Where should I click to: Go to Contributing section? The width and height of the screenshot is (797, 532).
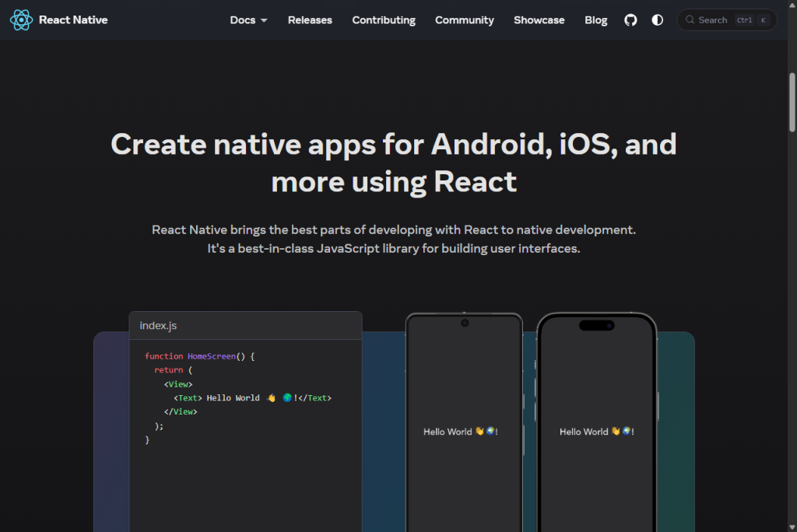384,19
